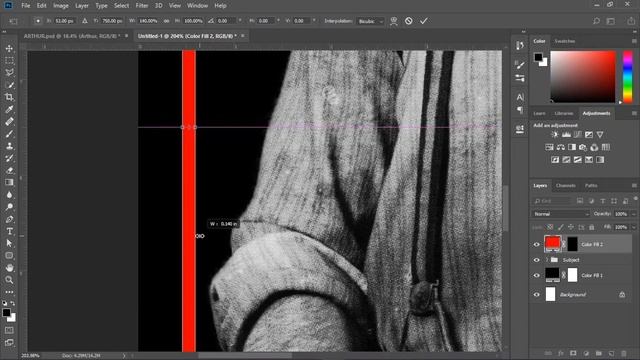Select the Color Fill 2 red thumbnail
Viewport: 640px width, 360px height.
(x=552, y=244)
